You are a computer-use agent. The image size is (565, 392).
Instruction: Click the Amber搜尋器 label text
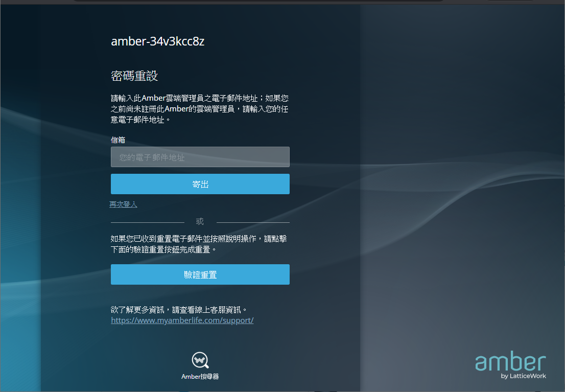click(200, 377)
